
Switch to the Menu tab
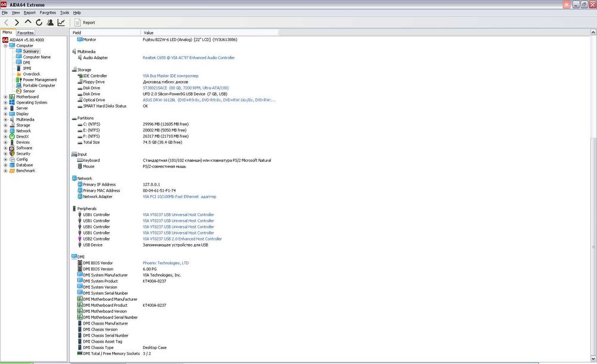point(8,32)
